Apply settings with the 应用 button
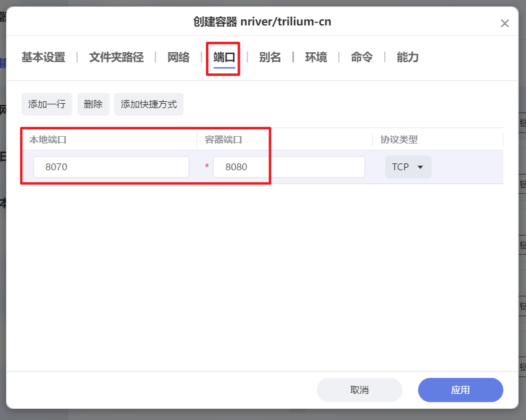 coord(460,390)
